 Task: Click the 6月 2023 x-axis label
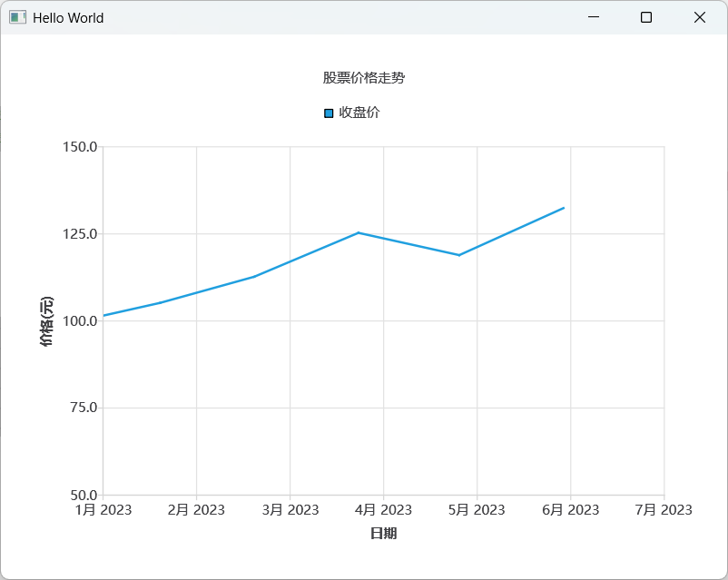click(x=571, y=510)
